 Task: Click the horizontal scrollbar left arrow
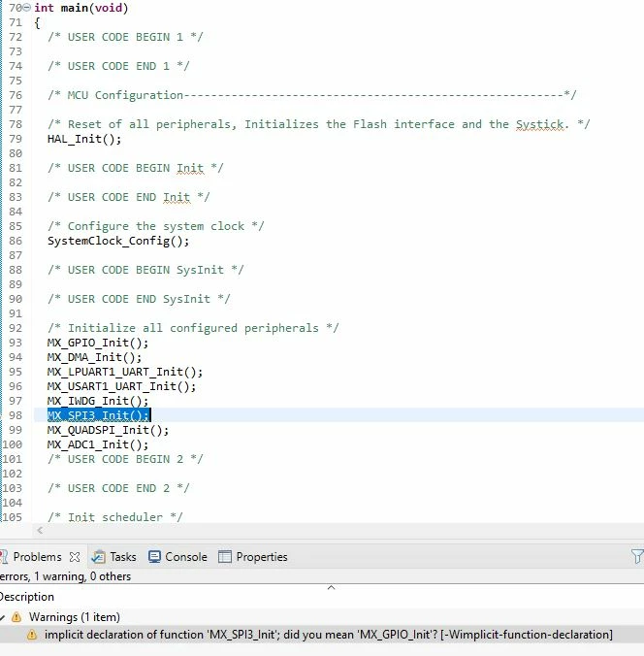[40, 531]
